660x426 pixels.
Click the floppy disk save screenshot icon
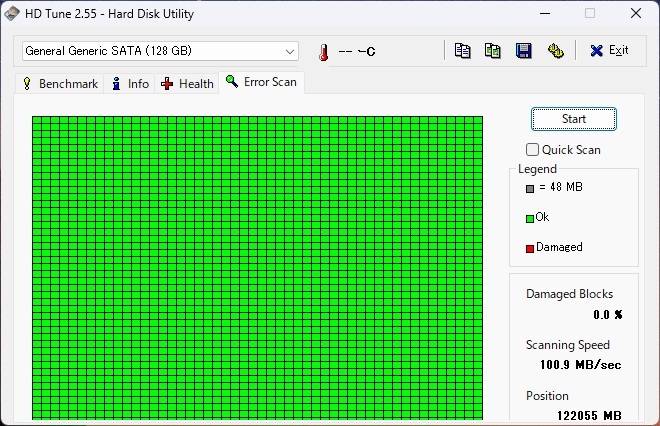click(x=523, y=51)
